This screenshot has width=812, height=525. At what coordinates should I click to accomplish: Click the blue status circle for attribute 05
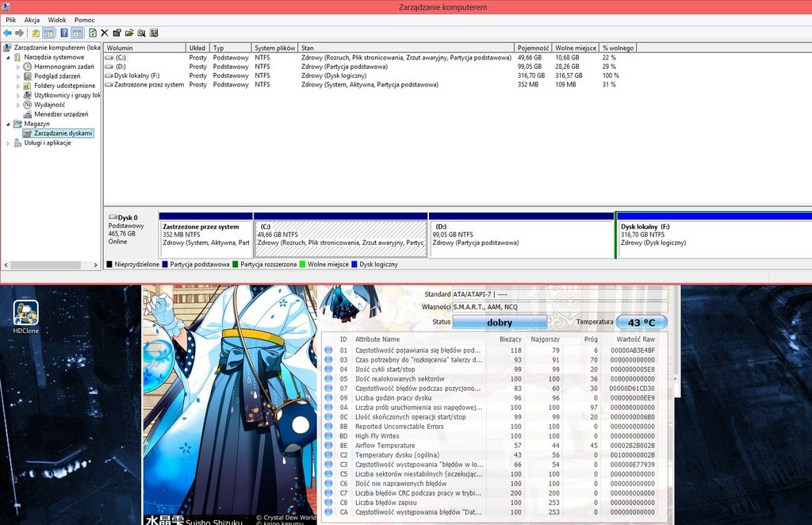[x=328, y=378]
